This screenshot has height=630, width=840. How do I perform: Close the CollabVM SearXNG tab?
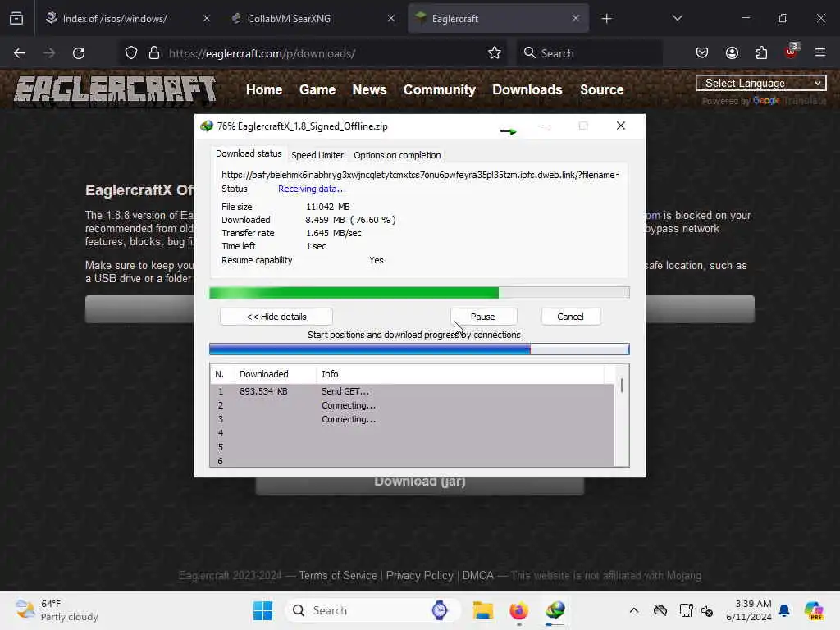click(391, 19)
